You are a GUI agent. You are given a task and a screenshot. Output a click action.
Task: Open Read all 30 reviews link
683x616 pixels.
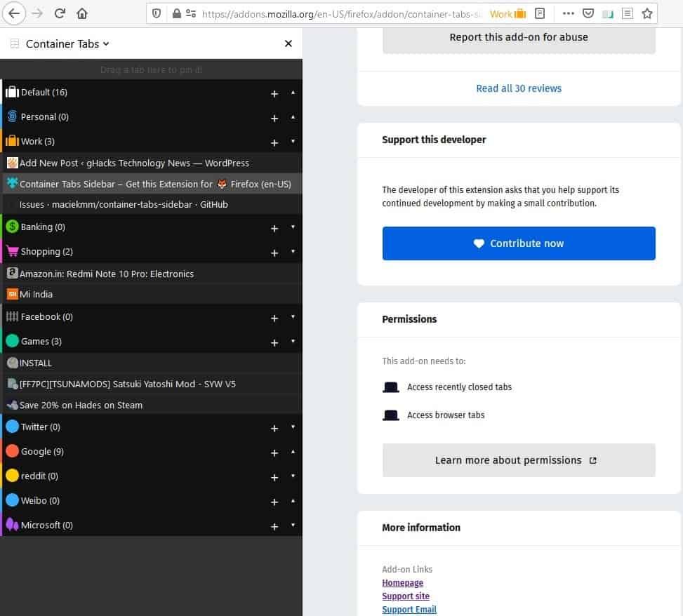[519, 88]
